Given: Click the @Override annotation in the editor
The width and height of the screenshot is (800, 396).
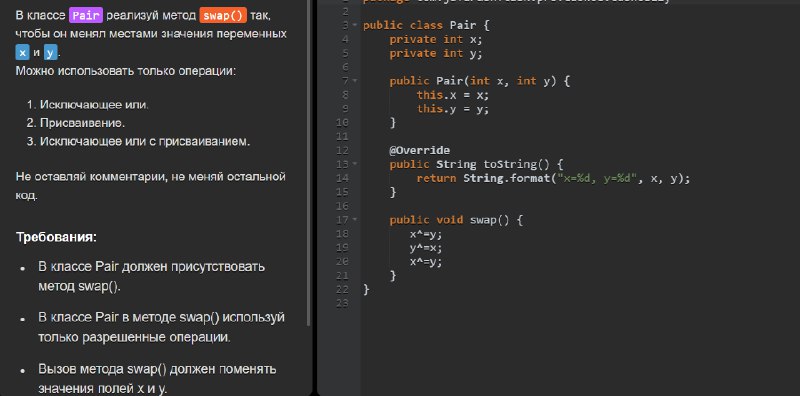Looking at the screenshot, I should tap(419, 151).
